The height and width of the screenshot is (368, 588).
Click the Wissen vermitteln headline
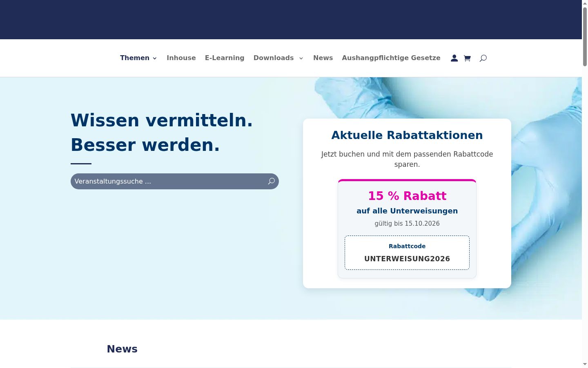tap(162, 120)
